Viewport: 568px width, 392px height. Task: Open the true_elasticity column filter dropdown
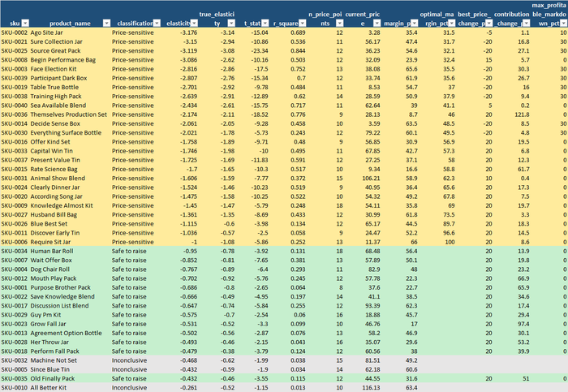click(231, 24)
